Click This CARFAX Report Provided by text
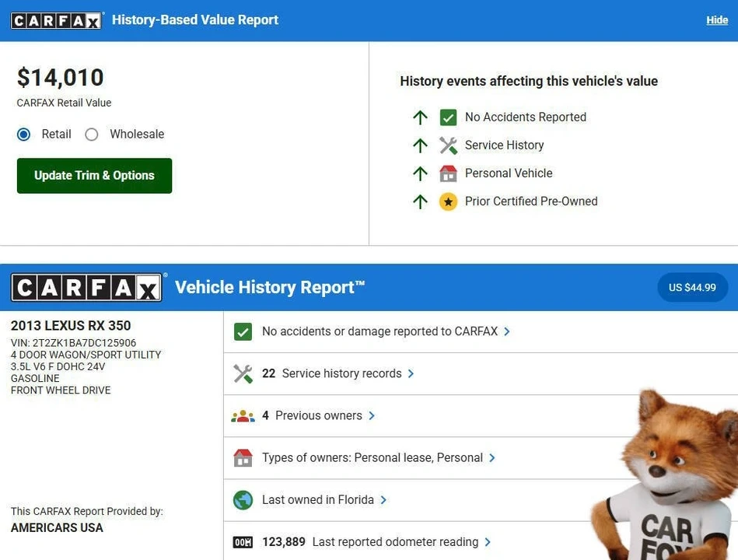738x560 pixels. [87, 512]
